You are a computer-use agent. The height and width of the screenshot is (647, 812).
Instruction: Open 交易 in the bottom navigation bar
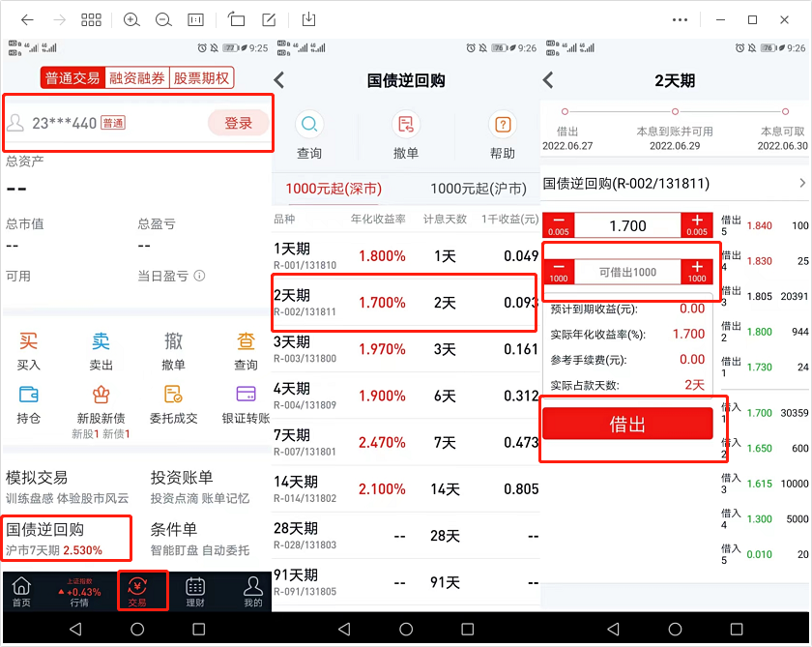(x=137, y=591)
